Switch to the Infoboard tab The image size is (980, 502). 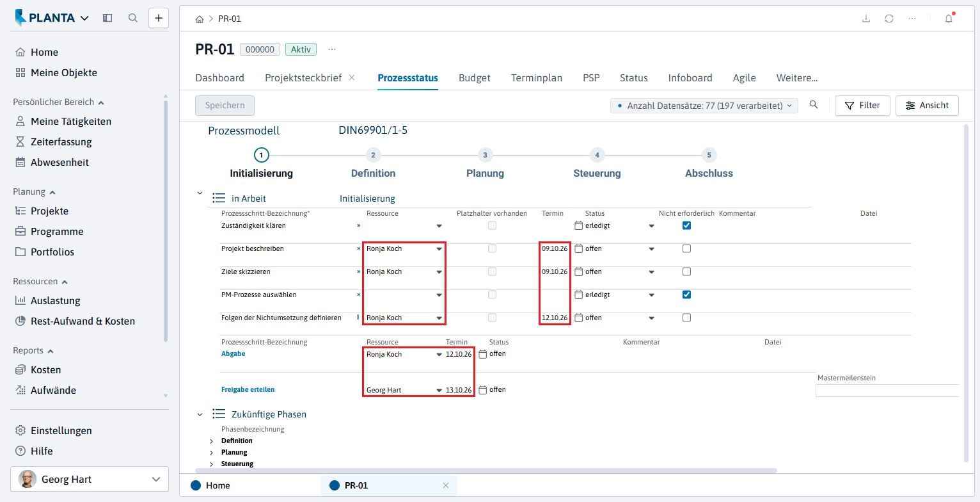690,78
